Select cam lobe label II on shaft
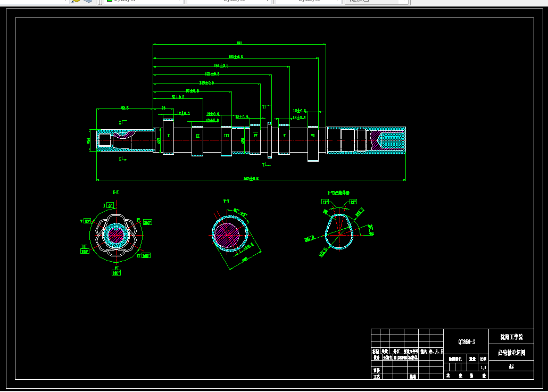Viewport: 548px width, 392px height. 197,136
